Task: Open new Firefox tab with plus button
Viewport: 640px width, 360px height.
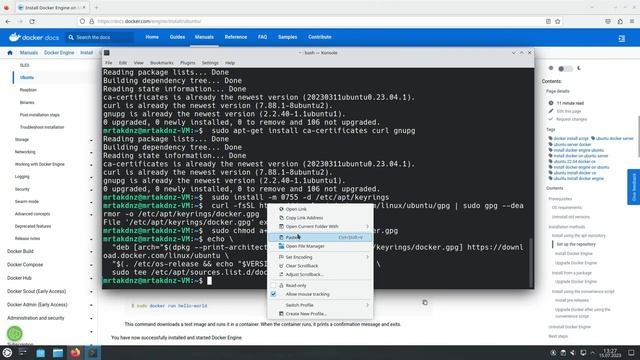Action: [97, 7]
